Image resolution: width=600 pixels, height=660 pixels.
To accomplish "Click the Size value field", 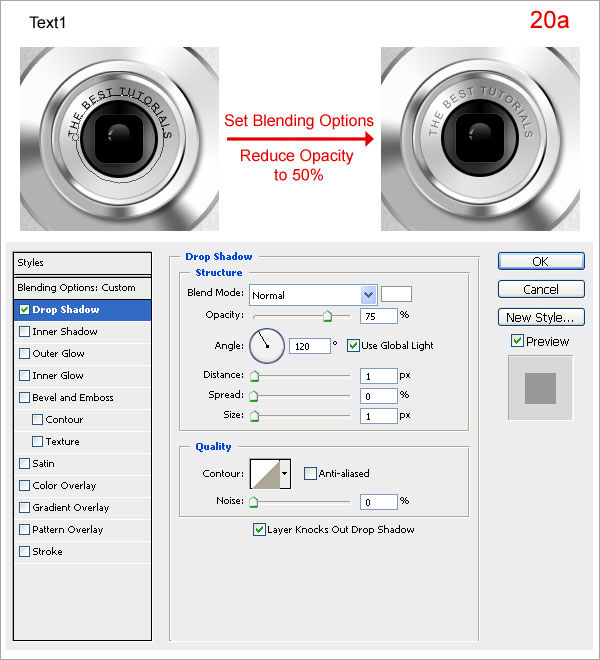I will coord(379,416).
